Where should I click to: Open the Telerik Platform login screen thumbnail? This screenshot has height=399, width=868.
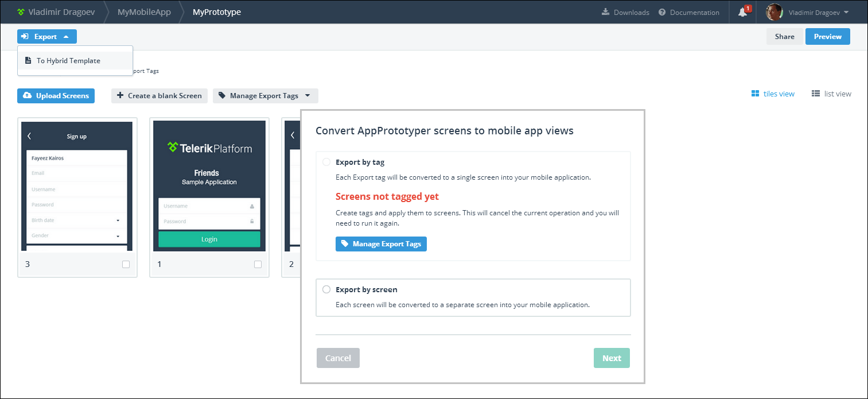tap(209, 185)
